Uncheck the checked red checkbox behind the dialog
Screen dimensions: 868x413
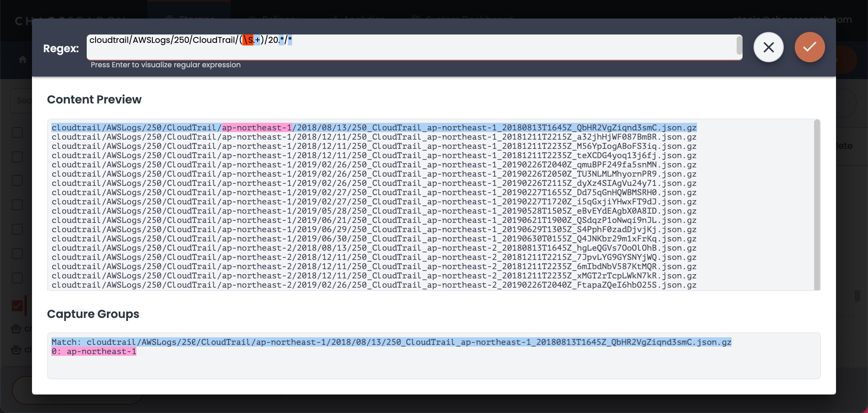point(17,306)
